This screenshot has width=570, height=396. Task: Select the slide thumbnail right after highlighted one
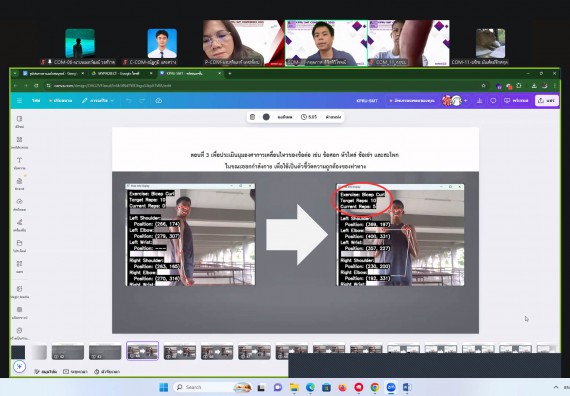(x=180, y=352)
